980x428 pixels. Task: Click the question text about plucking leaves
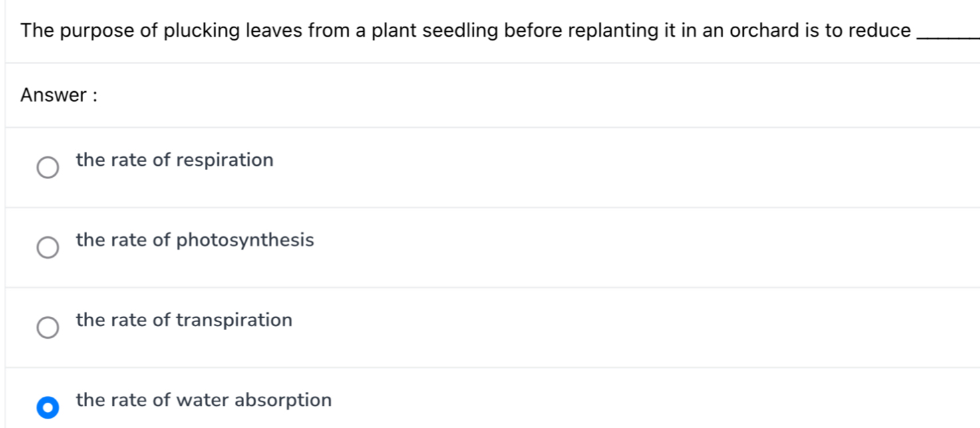pyautogui.click(x=466, y=30)
